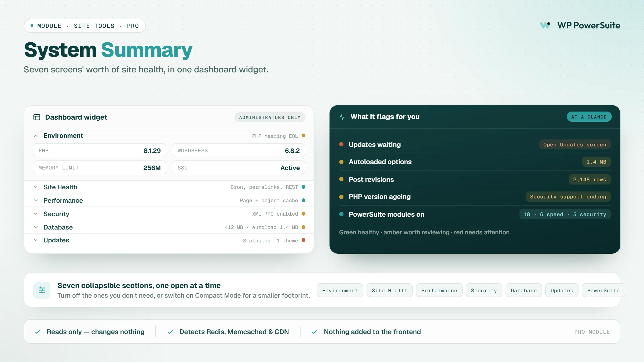The image size is (644, 362).
Task: Click the PHP nearing EOL text
Action: click(275, 136)
